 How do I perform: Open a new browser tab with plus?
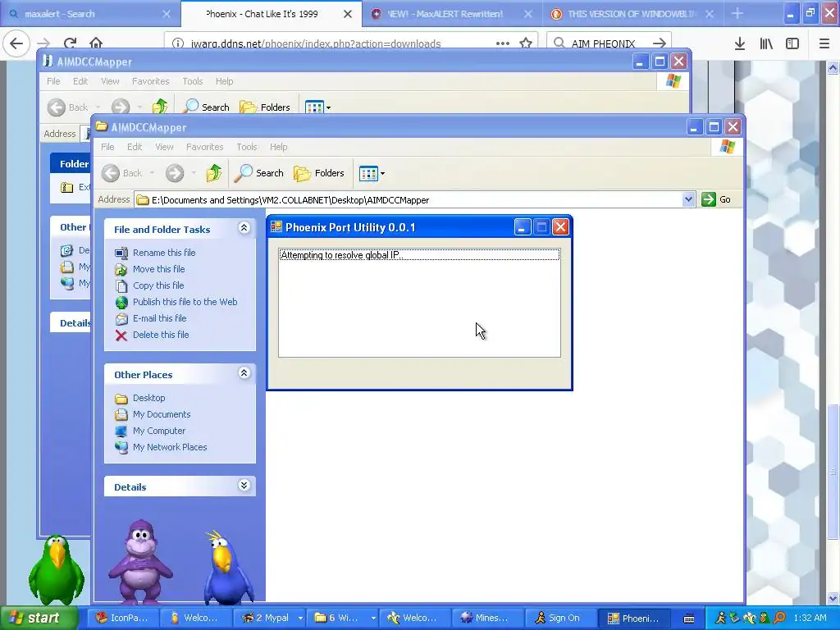pyautogui.click(x=737, y=14)
